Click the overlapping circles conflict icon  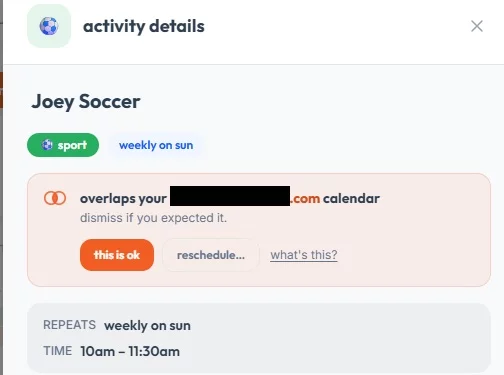point(55,198)
